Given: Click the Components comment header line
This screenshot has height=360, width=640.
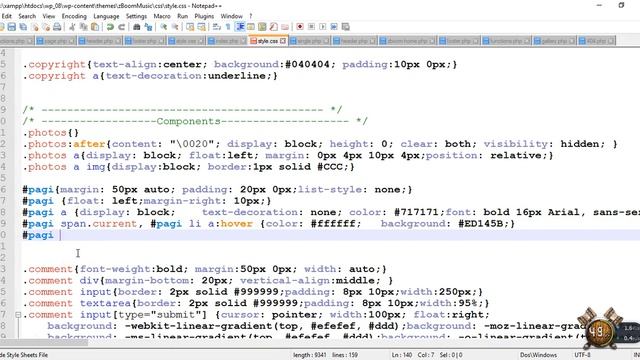Looking at the screenshot, I should click(x=195, y=121).
